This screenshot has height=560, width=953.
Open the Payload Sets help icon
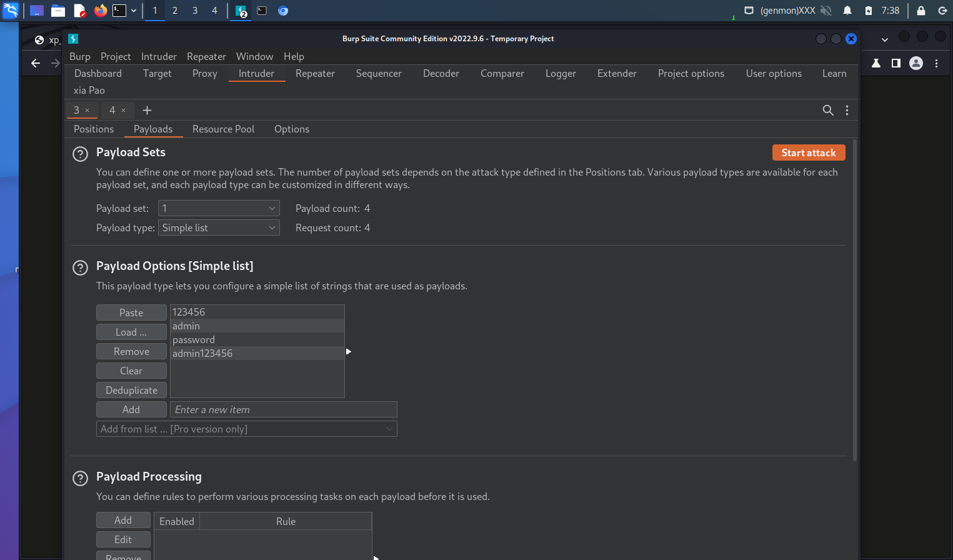click(x=81, y=154)
